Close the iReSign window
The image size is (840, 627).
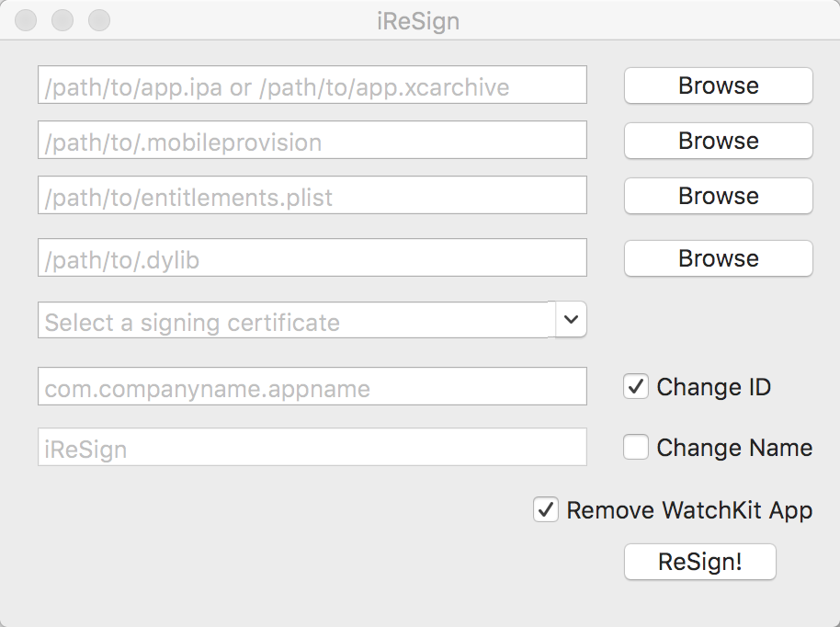[27, 20]
